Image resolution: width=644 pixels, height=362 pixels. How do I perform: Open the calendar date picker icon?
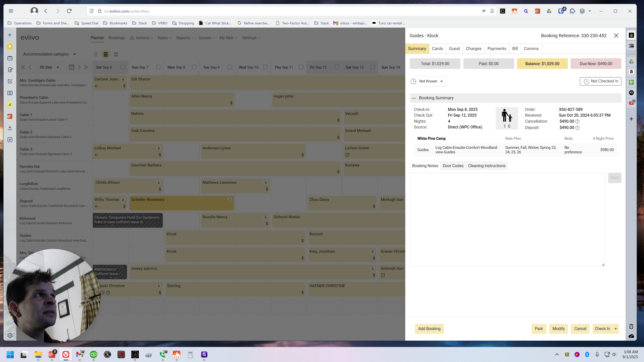pos(71,67)
